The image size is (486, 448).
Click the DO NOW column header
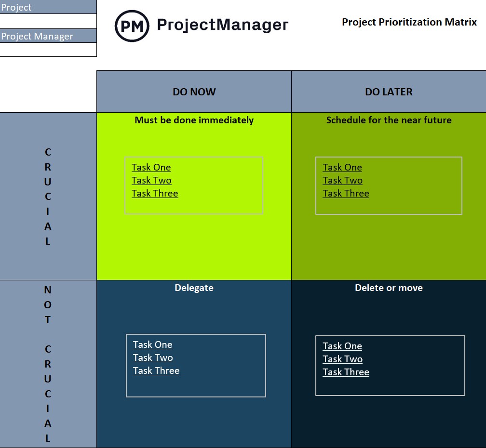click(x=194, y=92)
